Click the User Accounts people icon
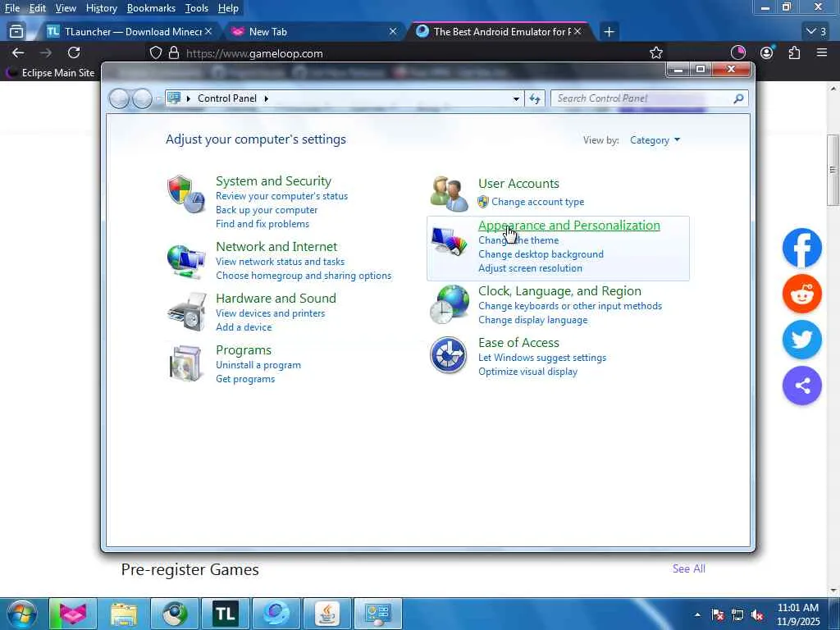 [x=449, y=193]
